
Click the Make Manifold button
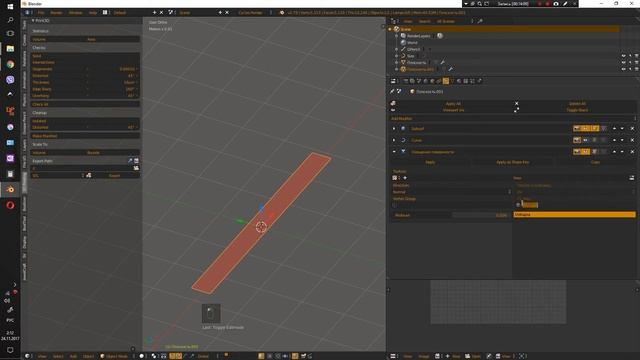(85, 136)
